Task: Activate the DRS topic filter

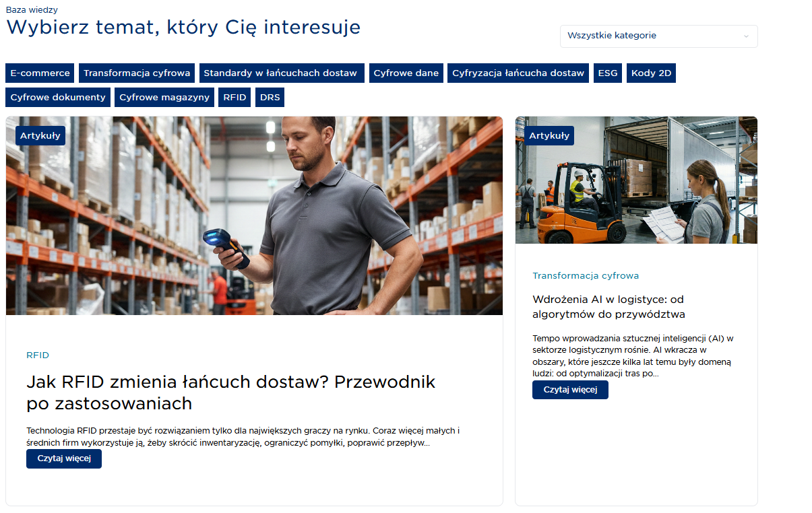Action: 269,97
